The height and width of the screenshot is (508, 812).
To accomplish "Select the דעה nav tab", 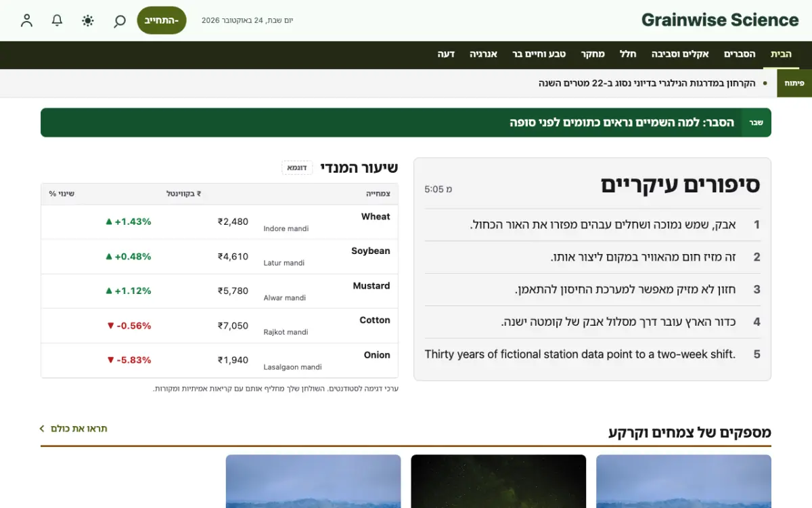I will coord(446,54).
